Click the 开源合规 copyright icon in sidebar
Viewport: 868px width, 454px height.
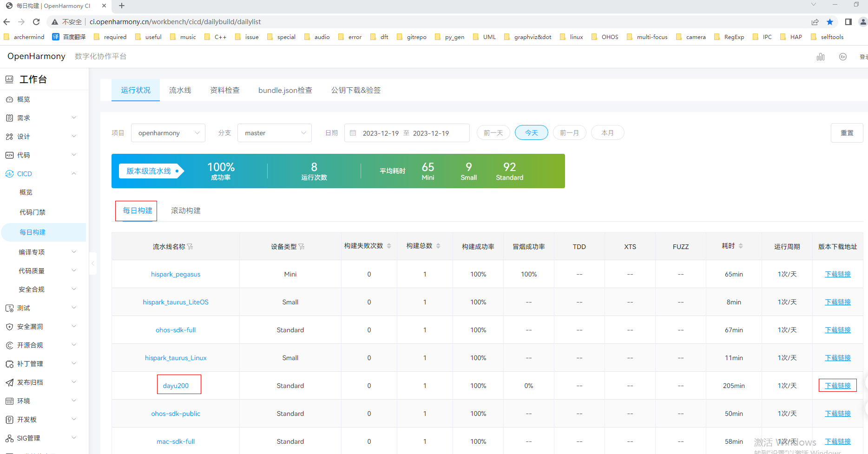[x=9, y=345]
